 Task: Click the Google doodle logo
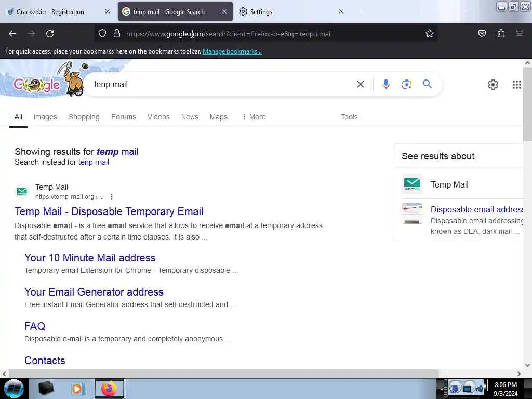coord(45,81)
